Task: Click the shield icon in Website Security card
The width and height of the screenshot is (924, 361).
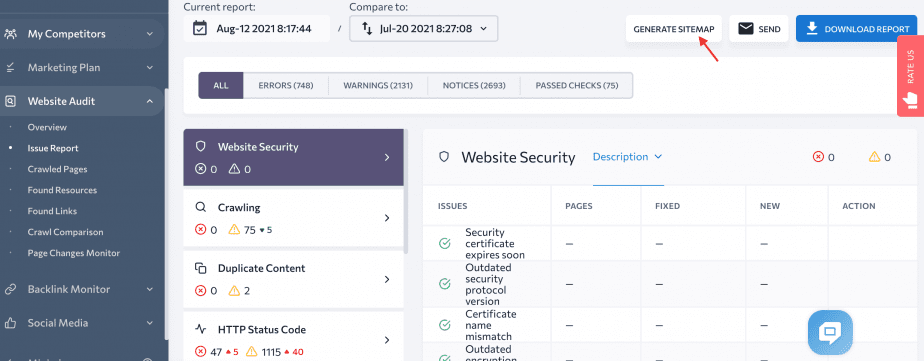Action: tap(200, 147)
